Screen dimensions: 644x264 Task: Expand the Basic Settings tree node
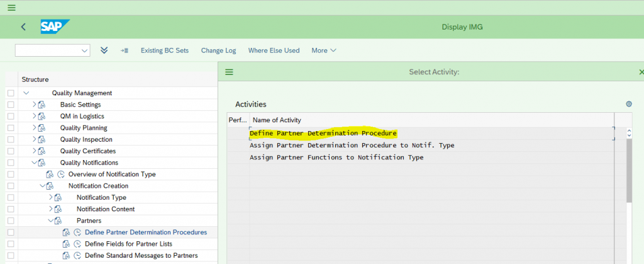[x=35, y=105]
